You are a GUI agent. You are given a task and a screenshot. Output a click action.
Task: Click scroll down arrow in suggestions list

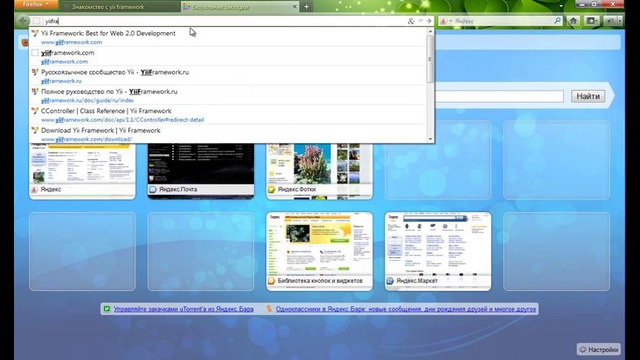[430, 139]
